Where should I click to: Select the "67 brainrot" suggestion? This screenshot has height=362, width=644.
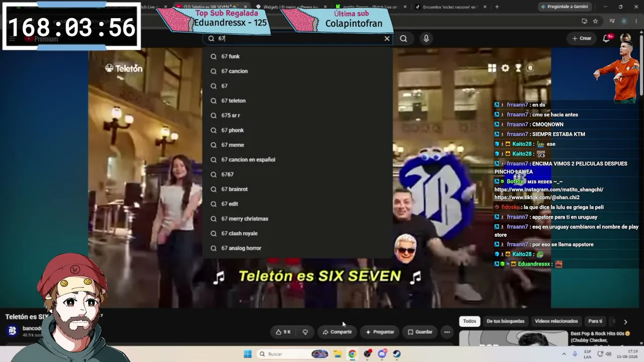(297, 189)
